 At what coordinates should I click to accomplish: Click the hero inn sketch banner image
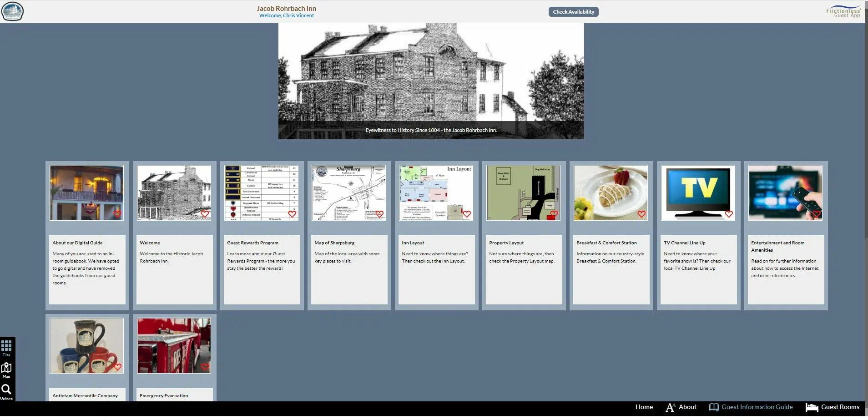(x=431, y=81)
